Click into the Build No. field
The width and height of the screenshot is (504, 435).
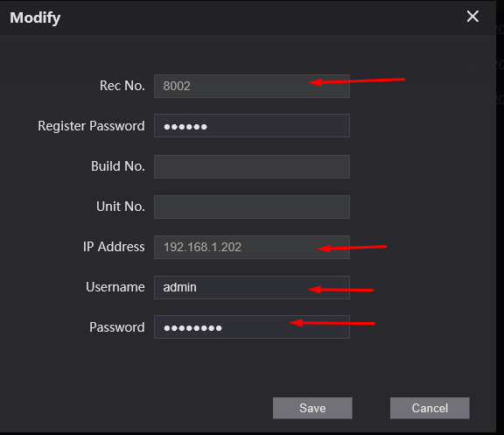click(252, 166)
